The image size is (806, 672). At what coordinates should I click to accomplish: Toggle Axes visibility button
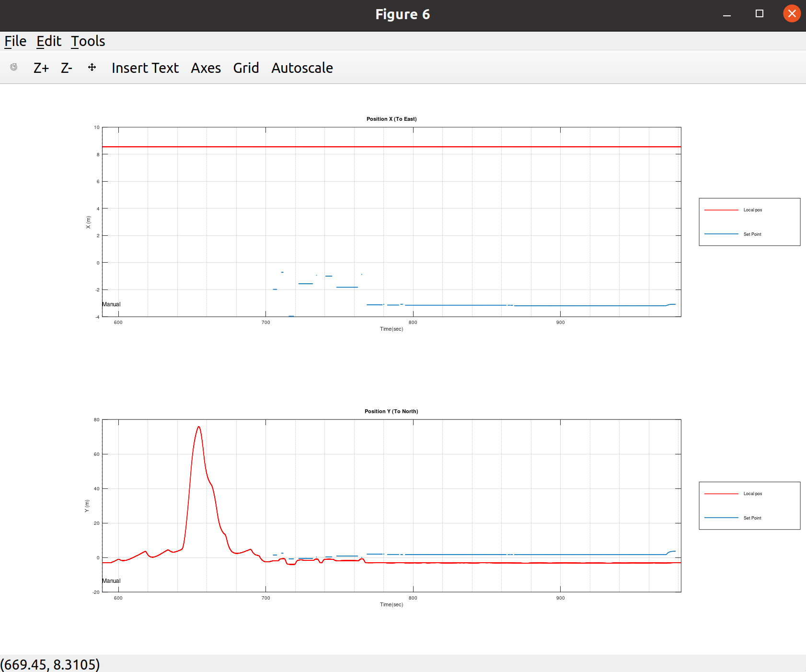click(x=206, y=68)
